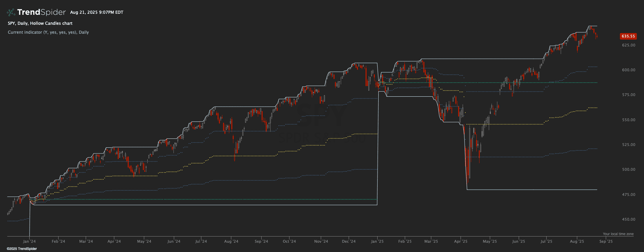Click the Jun '24 date axis label

pos(174,241)
